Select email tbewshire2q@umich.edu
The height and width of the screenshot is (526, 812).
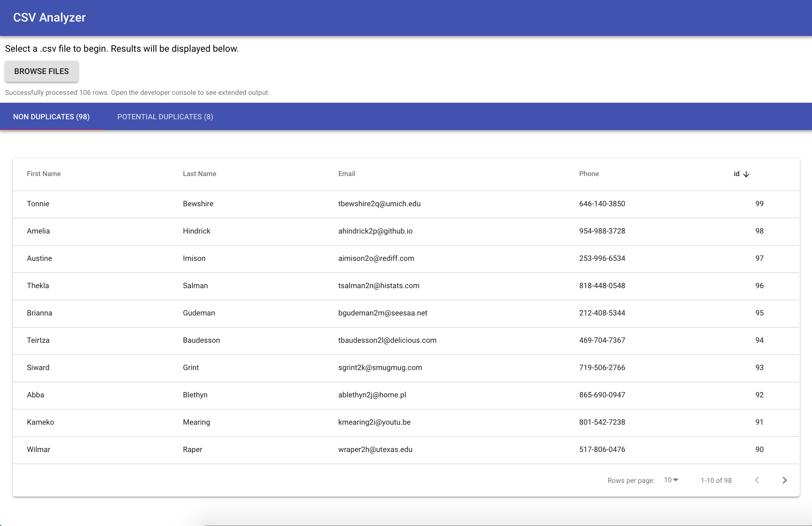coord(379,204)
